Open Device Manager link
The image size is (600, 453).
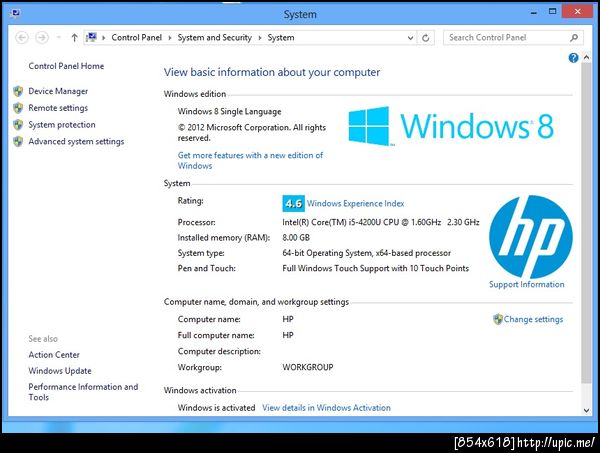[x=58, y=91]
